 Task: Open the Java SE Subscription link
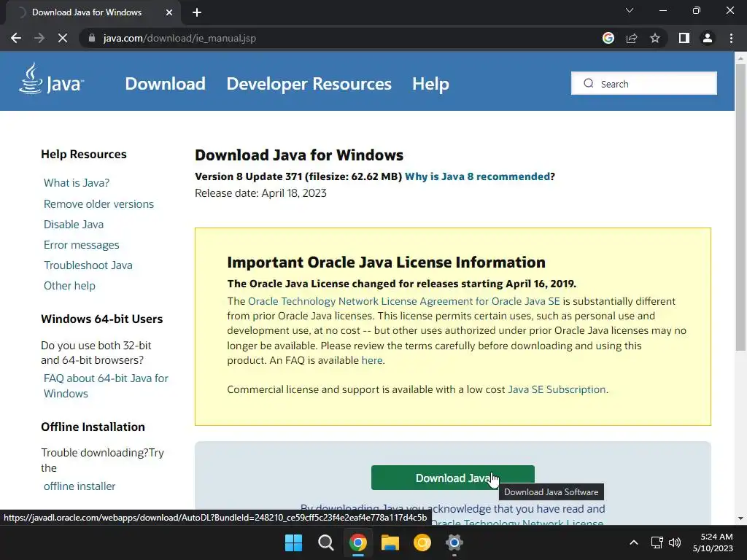point(557,389)
